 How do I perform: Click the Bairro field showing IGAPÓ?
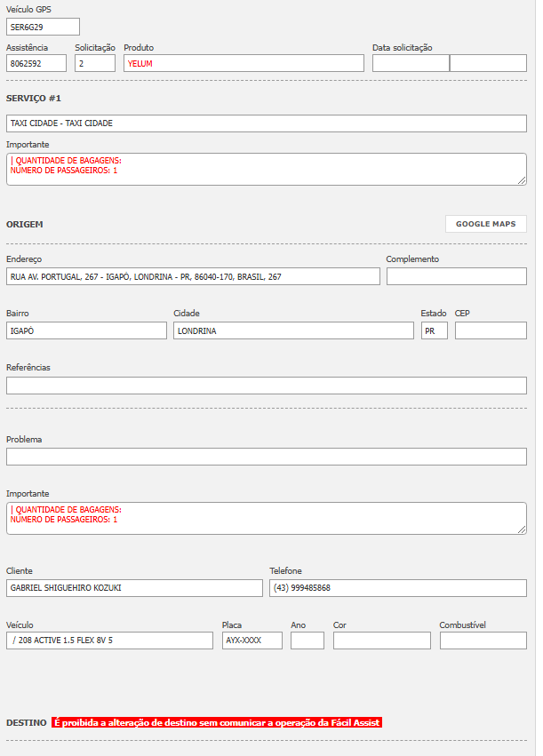click(x=86, y=330)
